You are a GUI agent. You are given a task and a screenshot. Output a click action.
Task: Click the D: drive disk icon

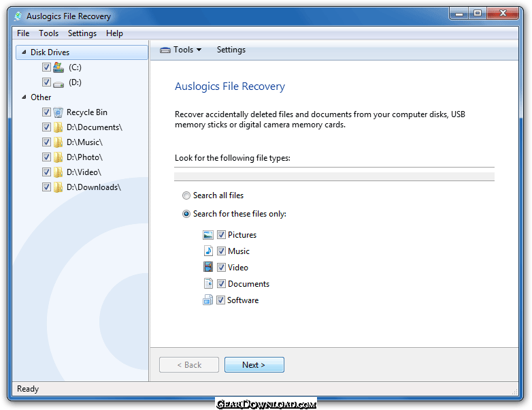(59, 84)
